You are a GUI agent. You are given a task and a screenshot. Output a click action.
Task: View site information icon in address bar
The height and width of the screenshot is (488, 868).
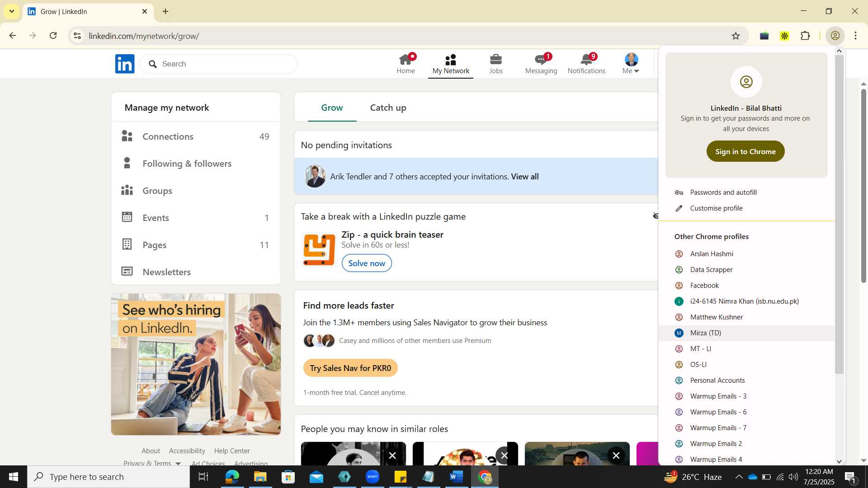[x=77, y=36]
